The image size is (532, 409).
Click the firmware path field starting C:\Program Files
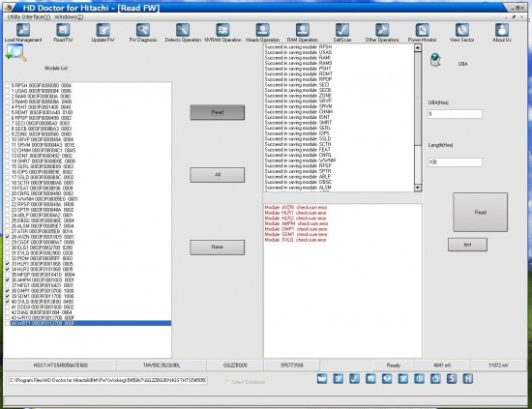point(108,380)
